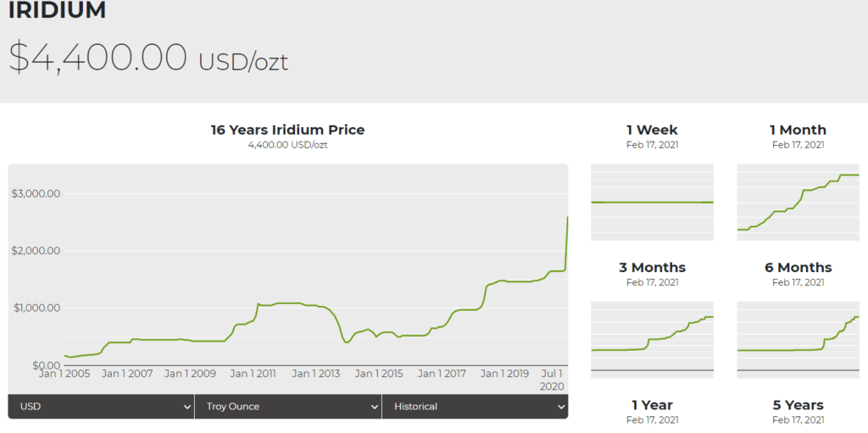Click the Jul 1 2020 axis label
The image size is (868, 433).
point(553,380)
